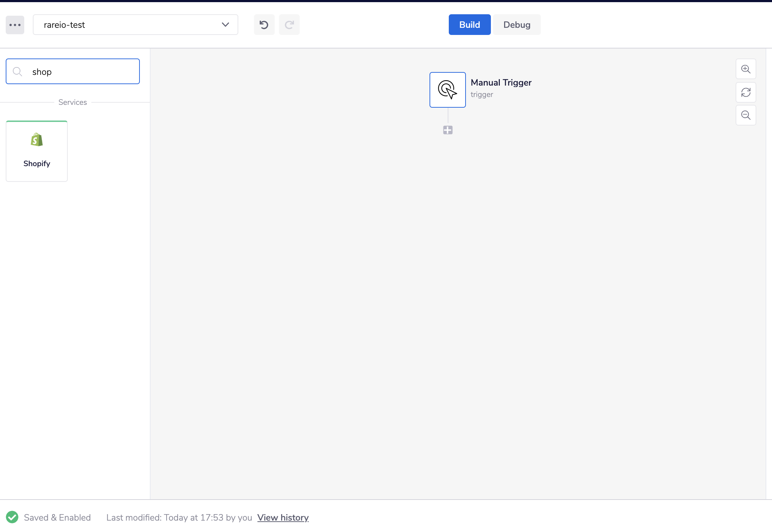Zoom out of the workflow canvas

pos(746,115)
